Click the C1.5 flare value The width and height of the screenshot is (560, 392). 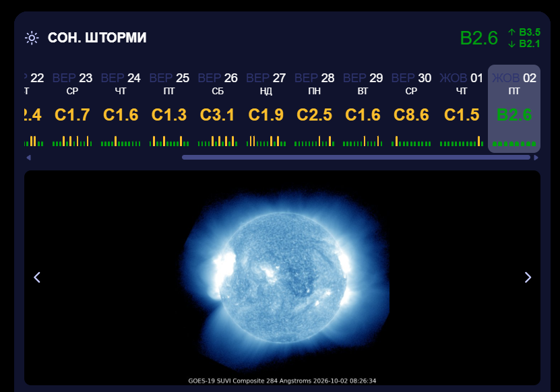[x=462, y=115]
